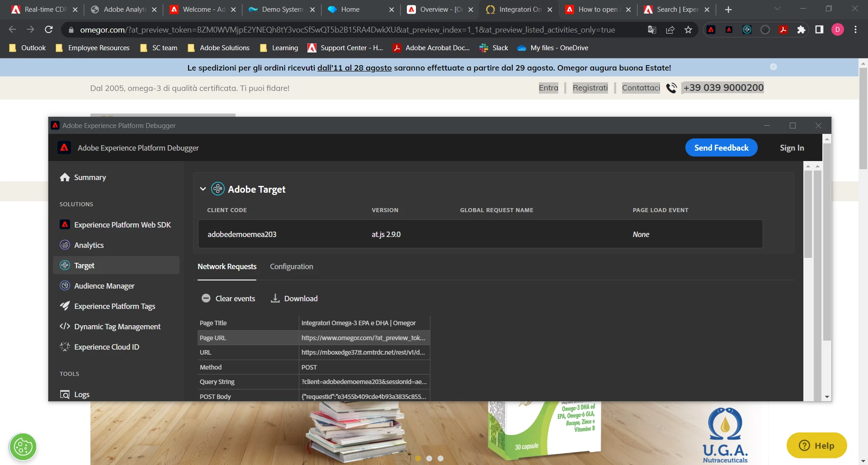Click the U.G.A. Nutraceuticals logo
The image size is (868, 465).
click(x=725, y=435)
